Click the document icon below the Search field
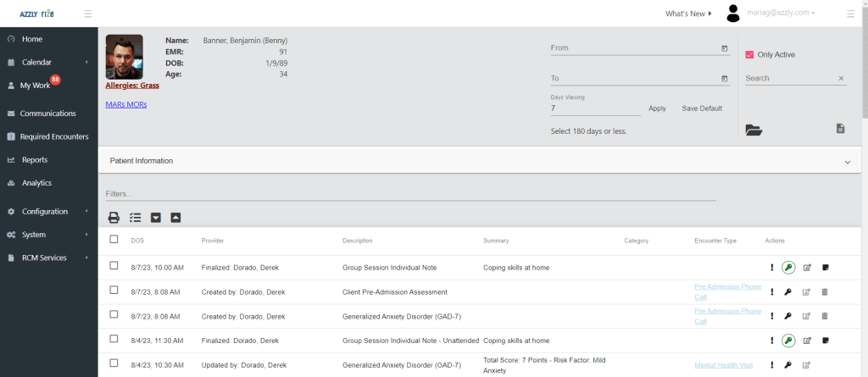Screen dimensions: 868x377 point(840,129)
